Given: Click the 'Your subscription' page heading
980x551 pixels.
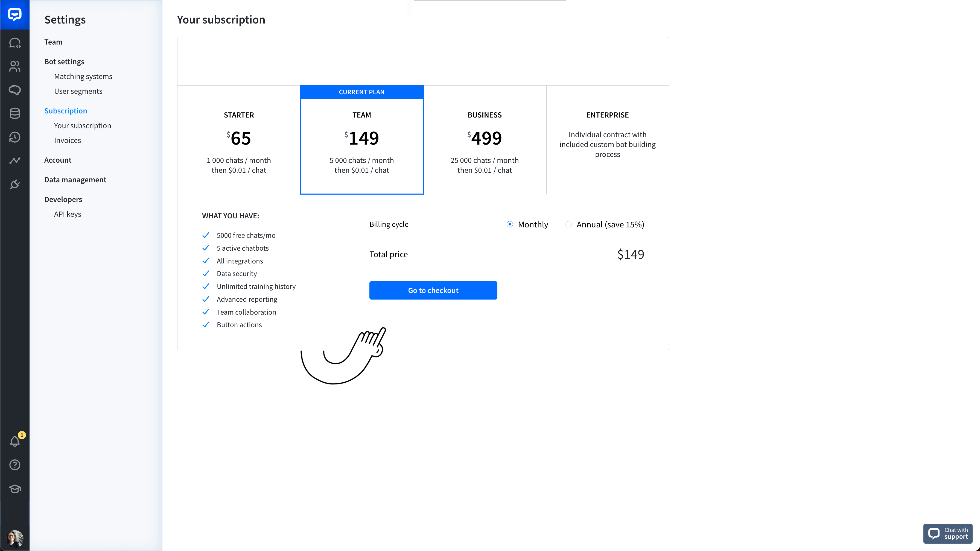Looking at the screenshot, I should pos(221,19).
